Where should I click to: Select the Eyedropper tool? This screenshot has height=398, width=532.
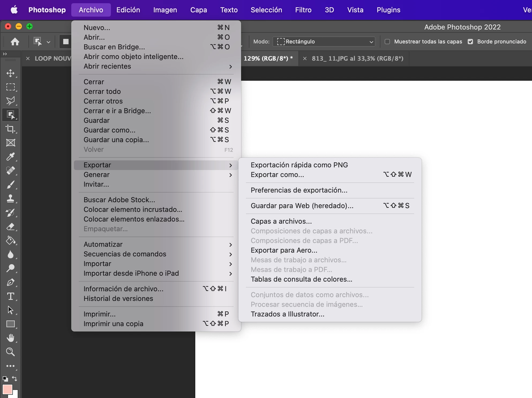10,157
